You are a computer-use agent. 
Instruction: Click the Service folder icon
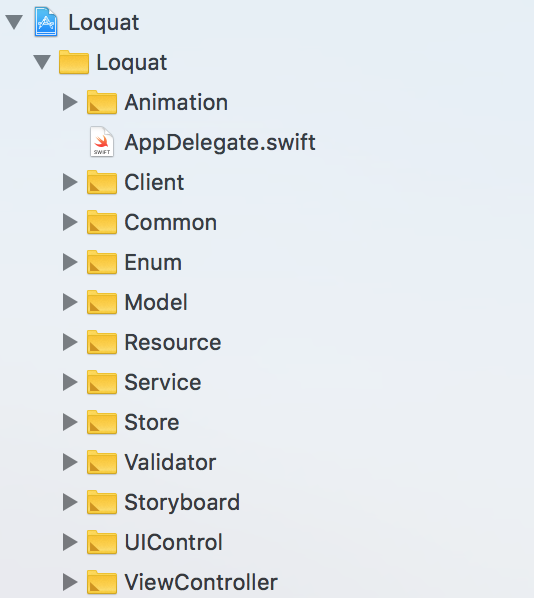[x=102, y=382]
